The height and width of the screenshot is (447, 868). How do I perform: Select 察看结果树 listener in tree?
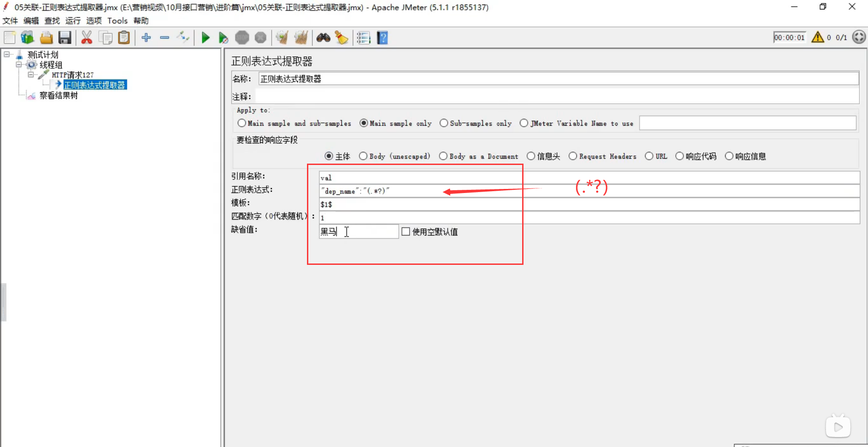[59, 95]
